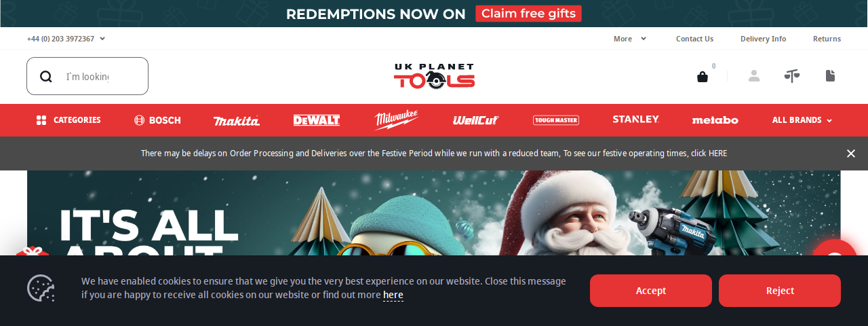Open the user account icon
868x326 pixels.
click(x=754, y=76)
